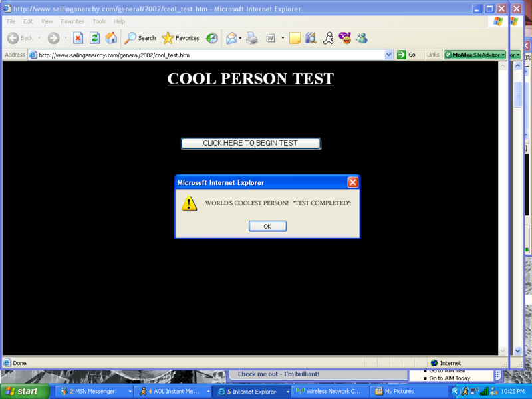This screenshot has height=399, width=532.
Task: Open Favorites using the star icon
Action: (x=168, y=38)
